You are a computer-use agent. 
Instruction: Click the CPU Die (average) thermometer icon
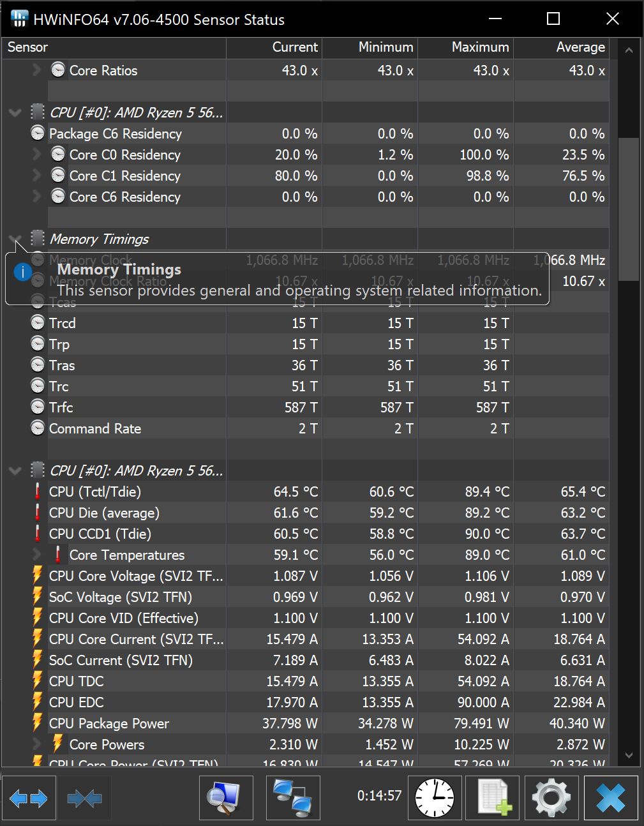pyautogui.click(x=38, y=513)
